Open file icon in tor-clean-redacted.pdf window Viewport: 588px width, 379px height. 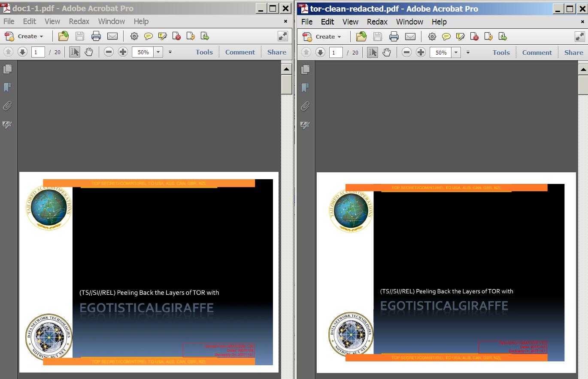361,37
